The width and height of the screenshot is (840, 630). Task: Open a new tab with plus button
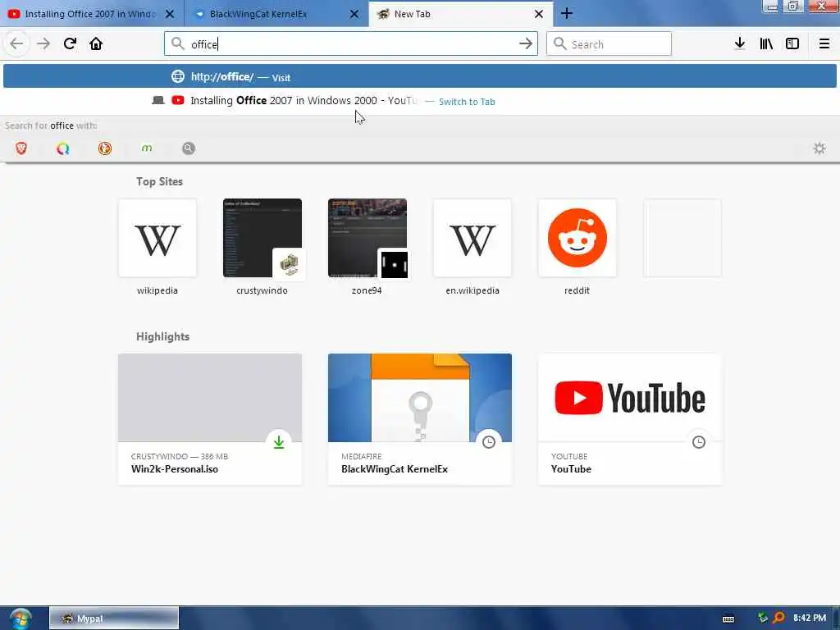click(x=567, y=14)
